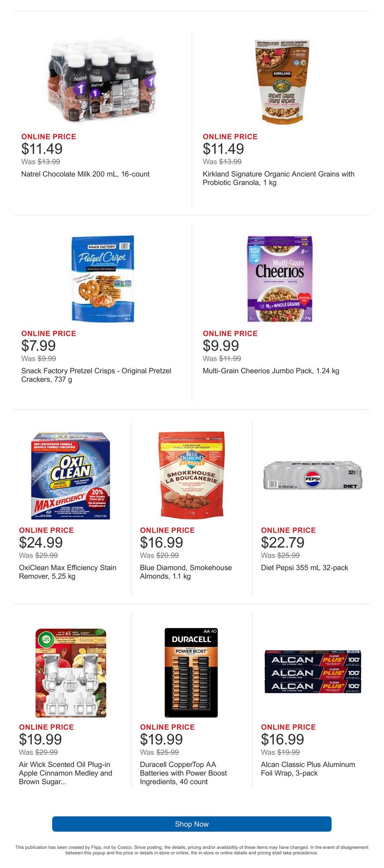Open the Air Wick Scented Oil image

coord(71,672)
